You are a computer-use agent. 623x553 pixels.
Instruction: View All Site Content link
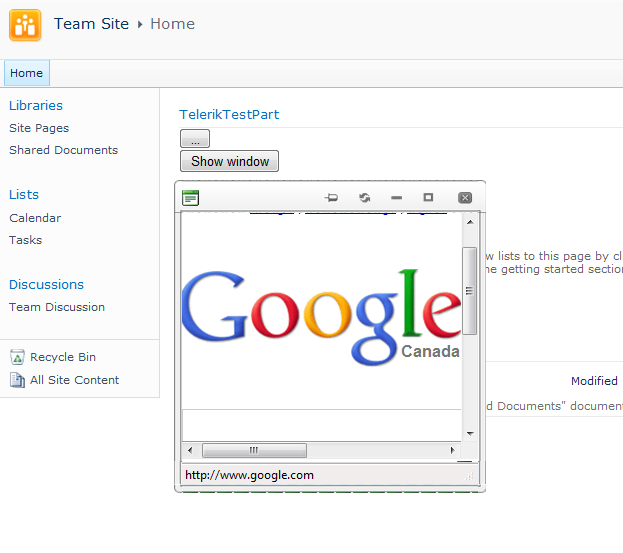[x=74, y=380]
